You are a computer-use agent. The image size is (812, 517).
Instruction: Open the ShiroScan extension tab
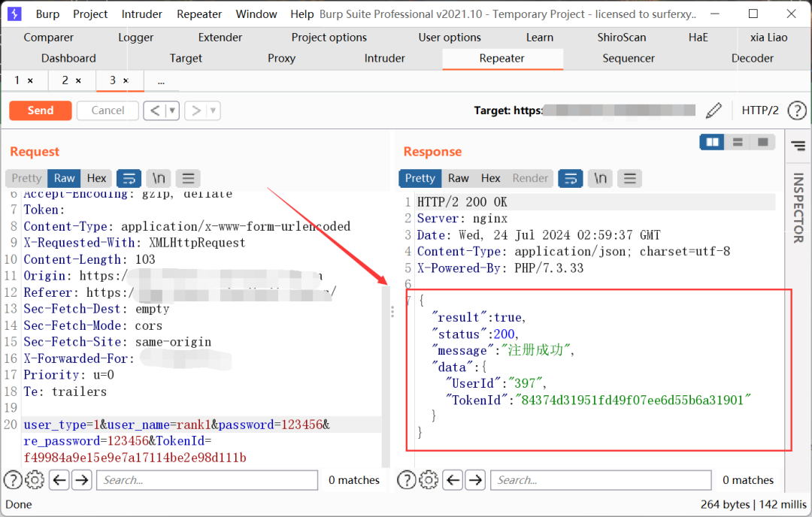point(622,38)
